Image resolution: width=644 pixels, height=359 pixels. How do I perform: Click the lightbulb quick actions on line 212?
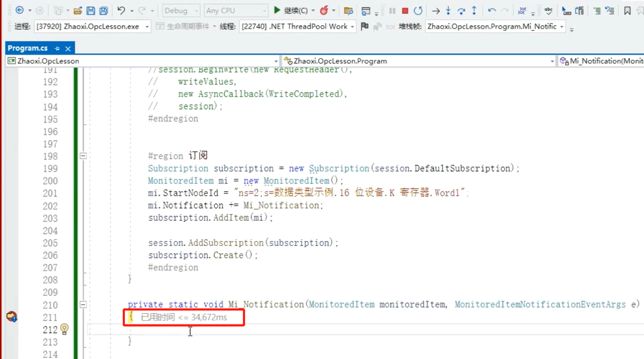tap(64, 329)
